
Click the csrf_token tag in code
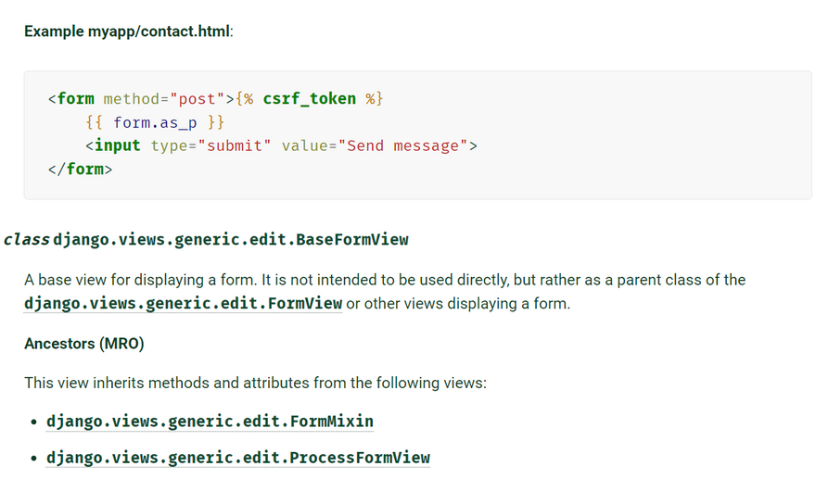(309, 98)
